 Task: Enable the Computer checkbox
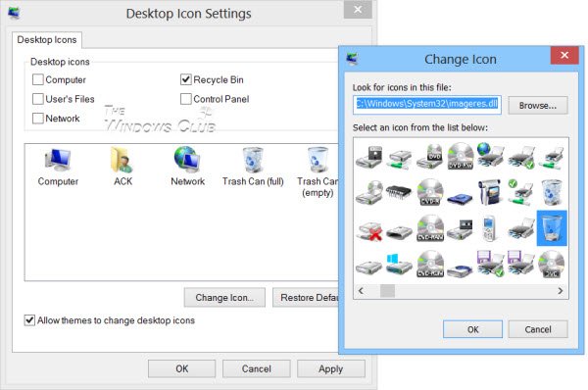tap(38, 79)
